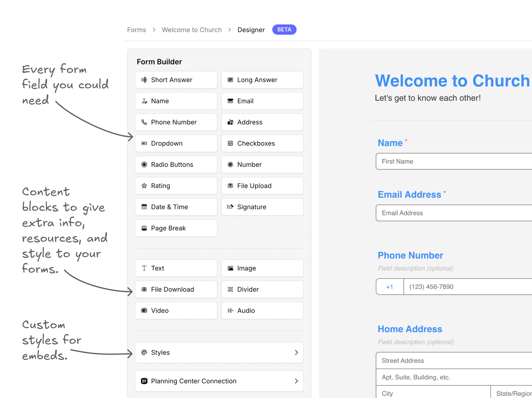Viewport: 532px width, 398px height.
Task: Select the Audio waveform icon
Action: 230,310
